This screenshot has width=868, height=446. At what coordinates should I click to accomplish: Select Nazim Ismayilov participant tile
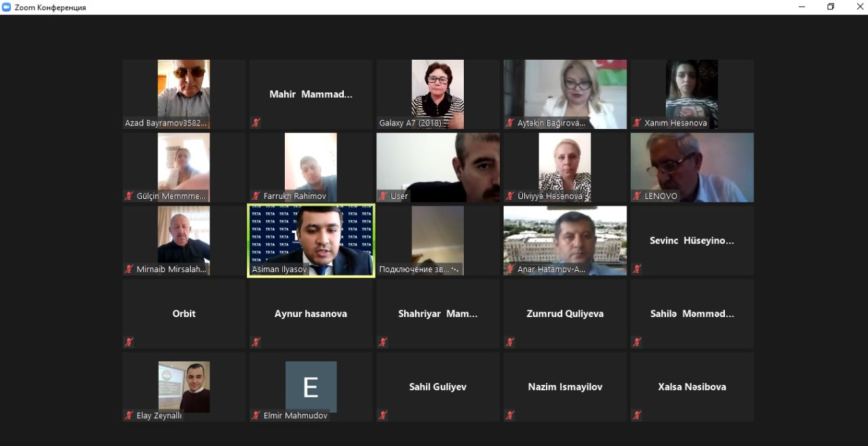coord(565,387)
